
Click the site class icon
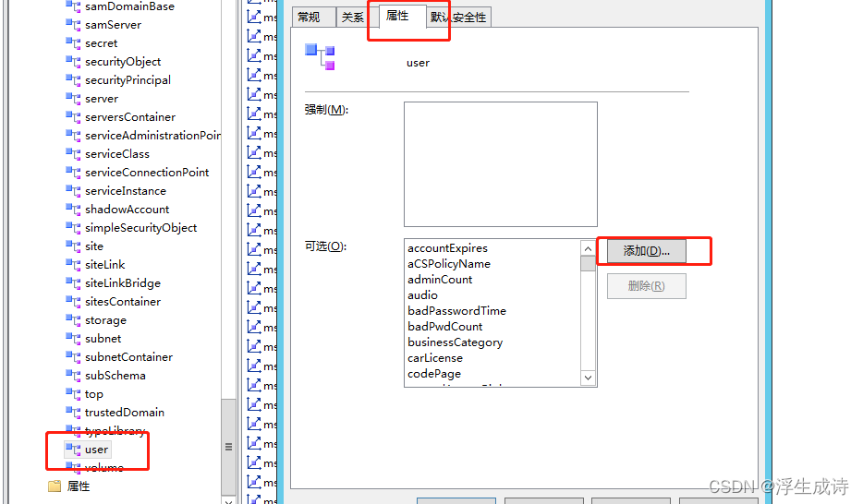click(73, 246)
